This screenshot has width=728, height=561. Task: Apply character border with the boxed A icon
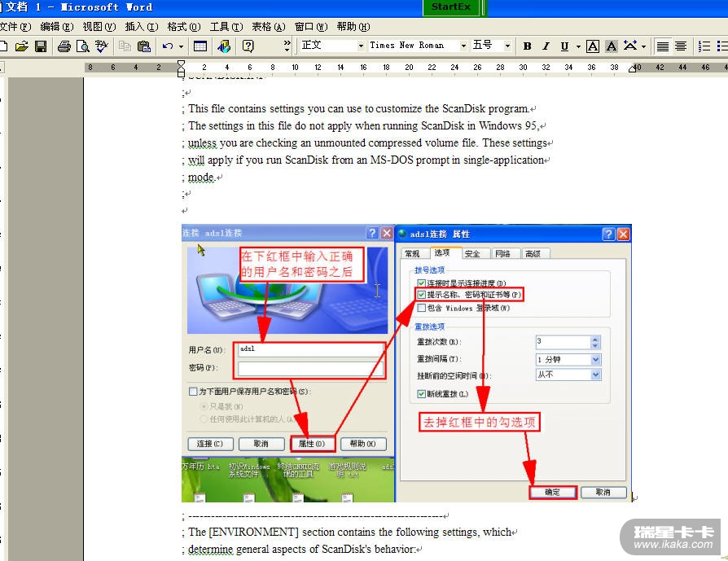point(593,46)
